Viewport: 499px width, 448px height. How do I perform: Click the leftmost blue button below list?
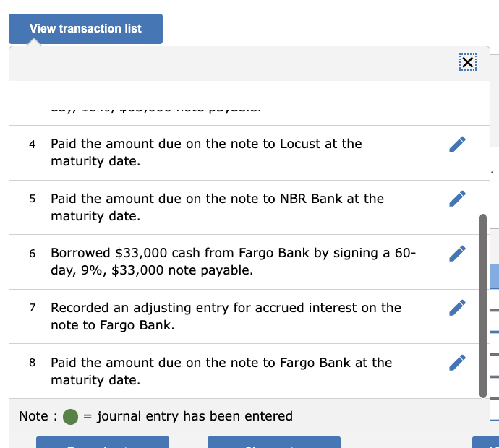(102, 441)
